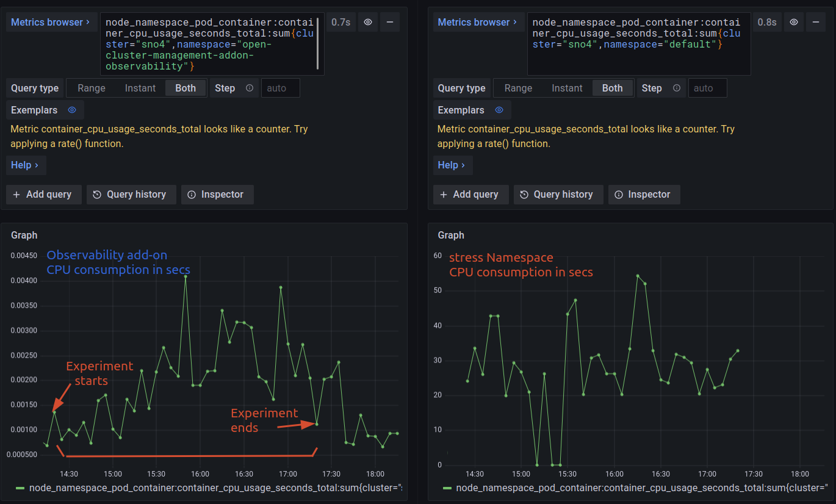Open Query history in right panel
836x504 pixels.
tap(558, 194)
